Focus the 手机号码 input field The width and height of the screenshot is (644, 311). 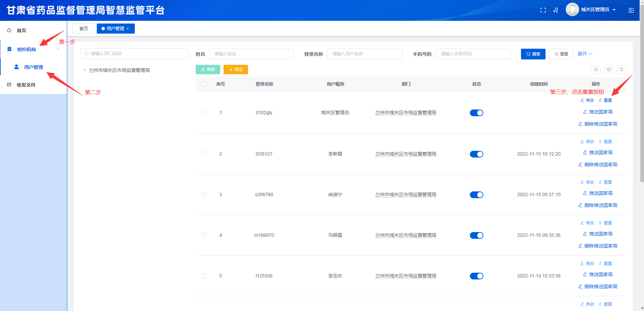point(473,54)
